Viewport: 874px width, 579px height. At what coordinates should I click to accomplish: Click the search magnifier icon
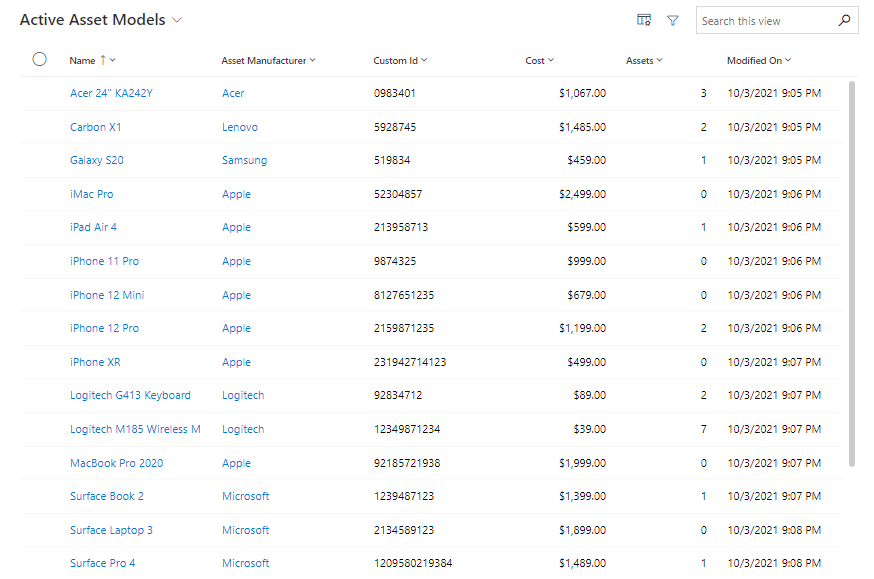coord(845,20)
